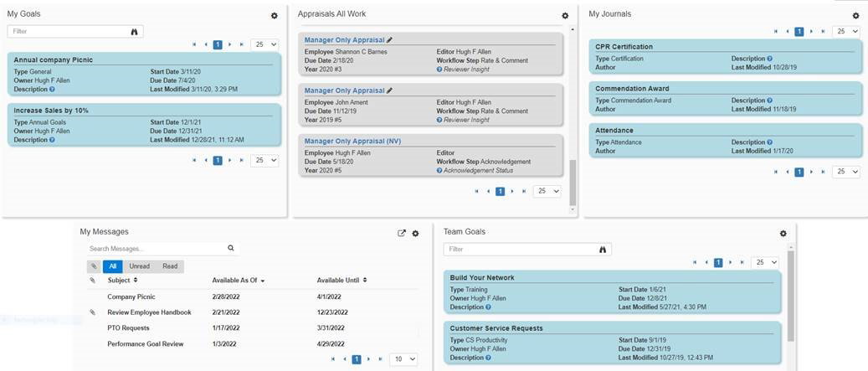
Task: Show only Unread messages
Action: (x=140, y=266)
